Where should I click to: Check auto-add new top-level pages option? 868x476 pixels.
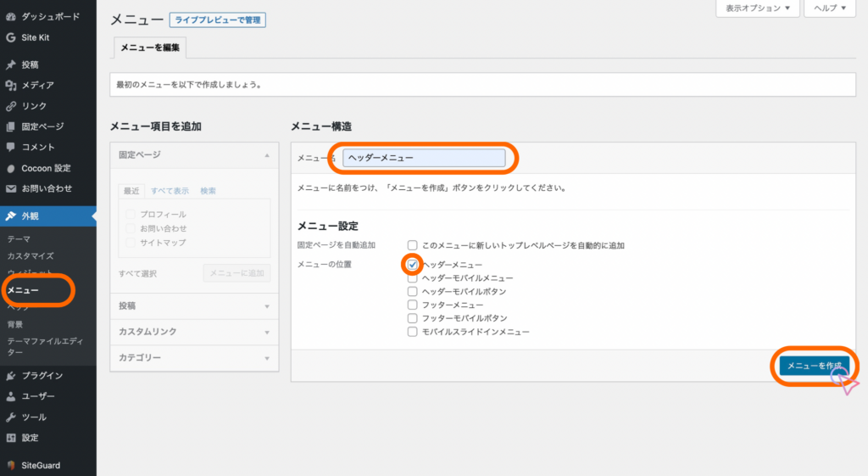tap(413, 245)
